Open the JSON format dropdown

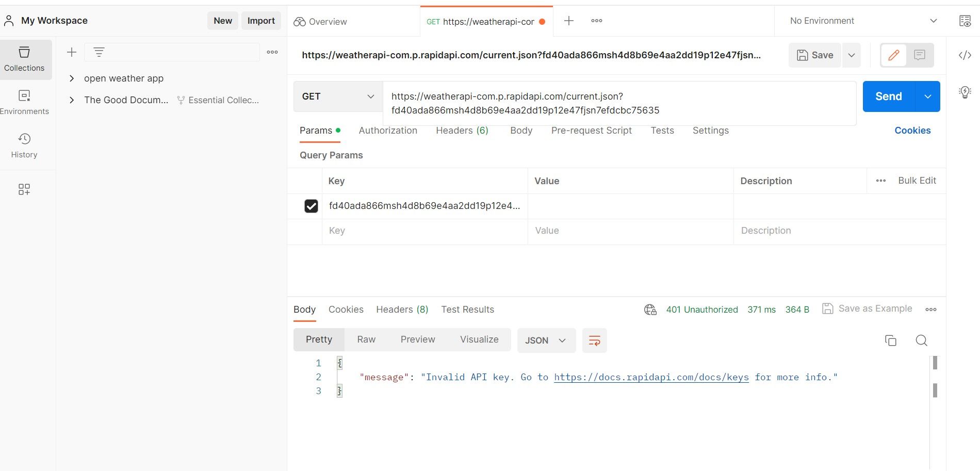[546, 340]
